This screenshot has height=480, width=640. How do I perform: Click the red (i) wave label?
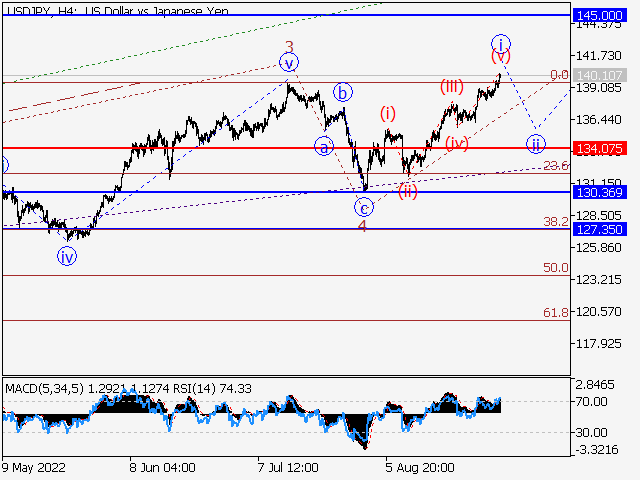click(x=388, y=113)
